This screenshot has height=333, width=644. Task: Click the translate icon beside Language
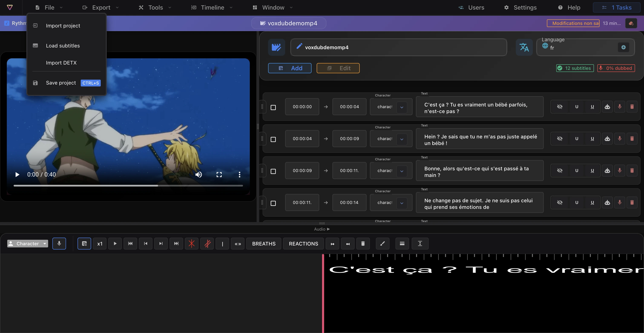[524, 47]
